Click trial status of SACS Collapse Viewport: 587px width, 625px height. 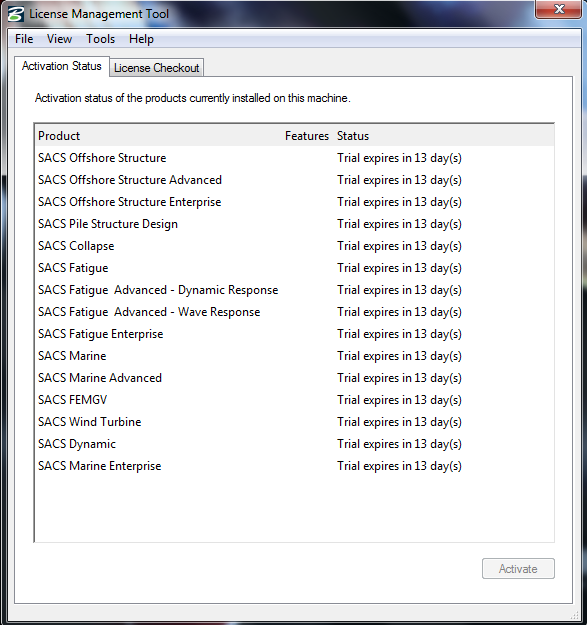tap(399, 246)
